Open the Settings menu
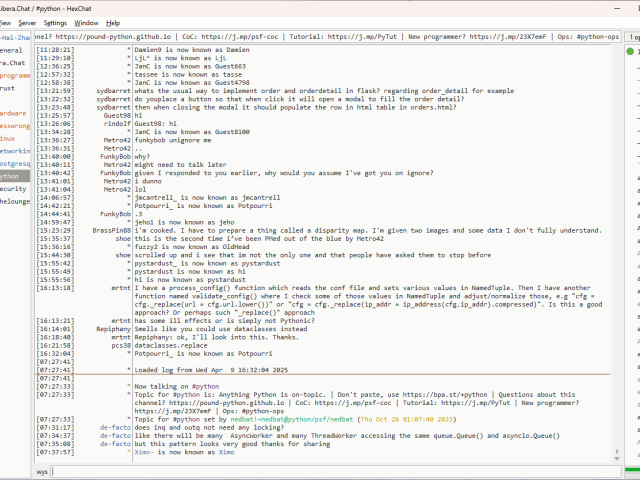Screen dimensions: 640x480 click(x=56, y=22)
